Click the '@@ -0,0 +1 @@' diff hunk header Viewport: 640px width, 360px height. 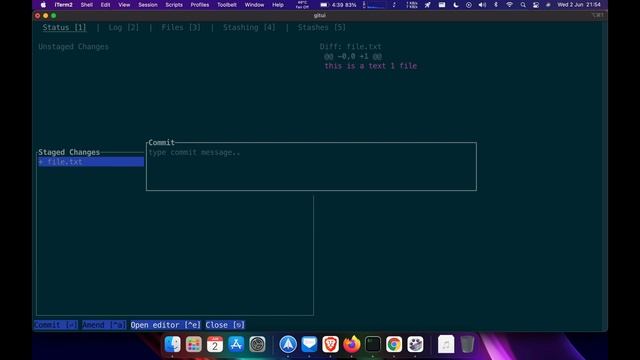coord(353,56)
